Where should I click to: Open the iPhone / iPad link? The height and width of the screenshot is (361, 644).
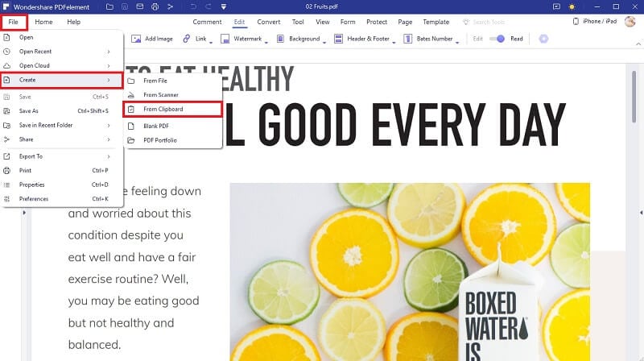click(x=594, y=22)
